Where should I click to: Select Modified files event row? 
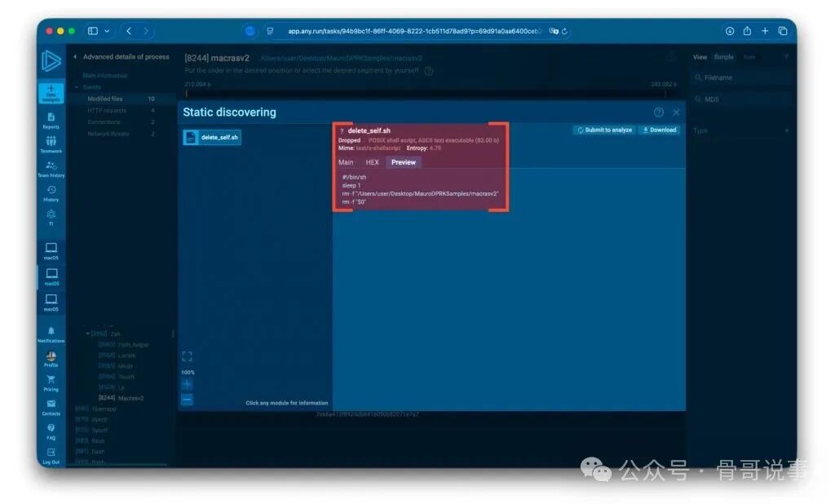tap(122, 99)
